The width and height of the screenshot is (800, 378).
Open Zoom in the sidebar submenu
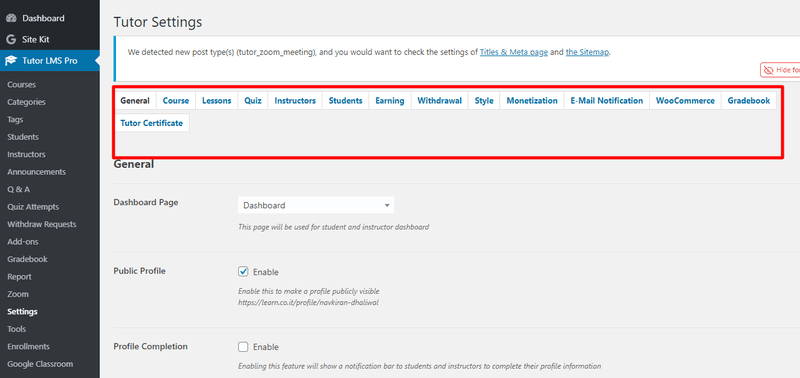click(18, 294)
